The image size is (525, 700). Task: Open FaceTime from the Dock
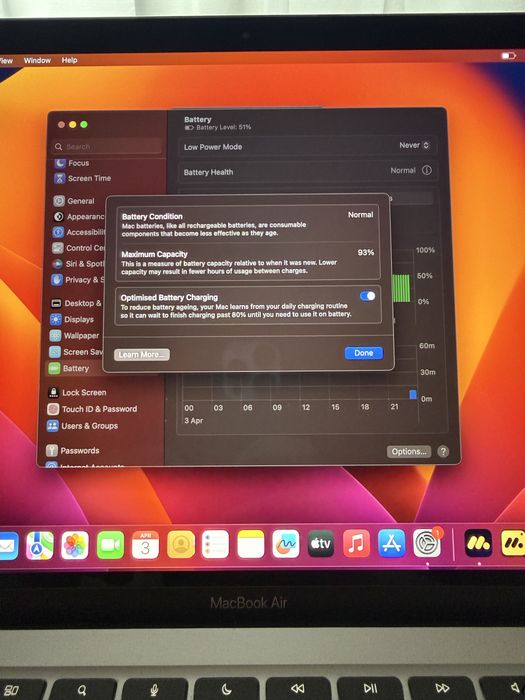click(x=110, y=545)
